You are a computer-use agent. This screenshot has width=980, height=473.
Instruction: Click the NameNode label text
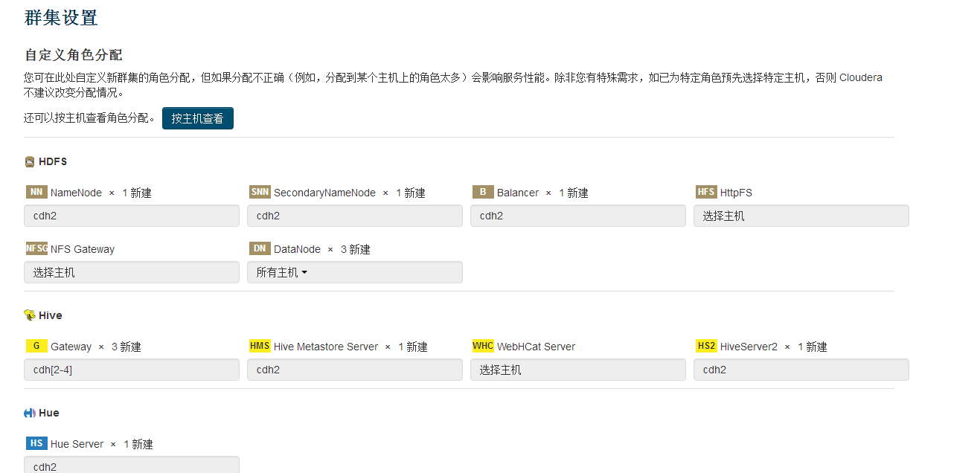click(76, 193)
